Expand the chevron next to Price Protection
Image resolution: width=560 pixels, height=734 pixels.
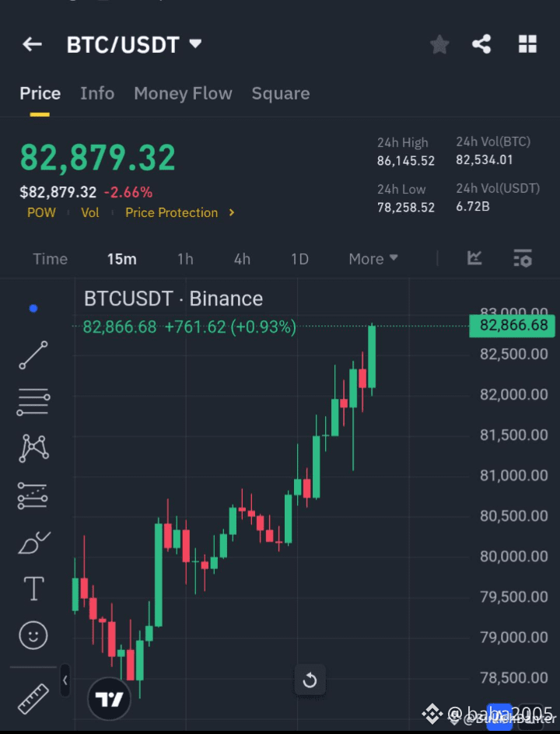(x=231, y=212)
